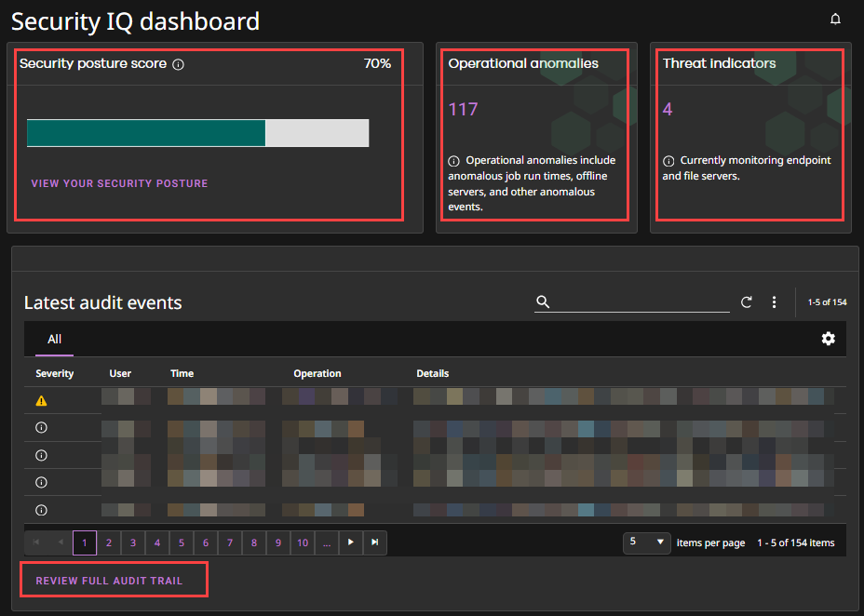Advance to the next page of audit events
The image size is (864, 616).
[x=350, y=542]
